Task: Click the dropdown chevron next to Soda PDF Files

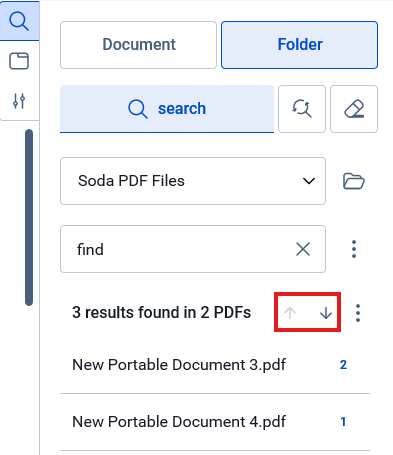Action: (x=309, y=181)
